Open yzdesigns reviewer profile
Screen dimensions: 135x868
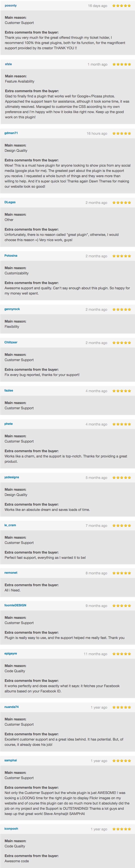12,477
